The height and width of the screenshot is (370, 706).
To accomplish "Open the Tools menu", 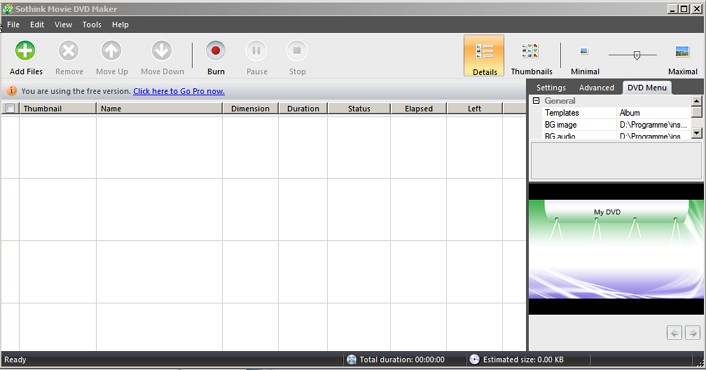I will coord(92,25).
